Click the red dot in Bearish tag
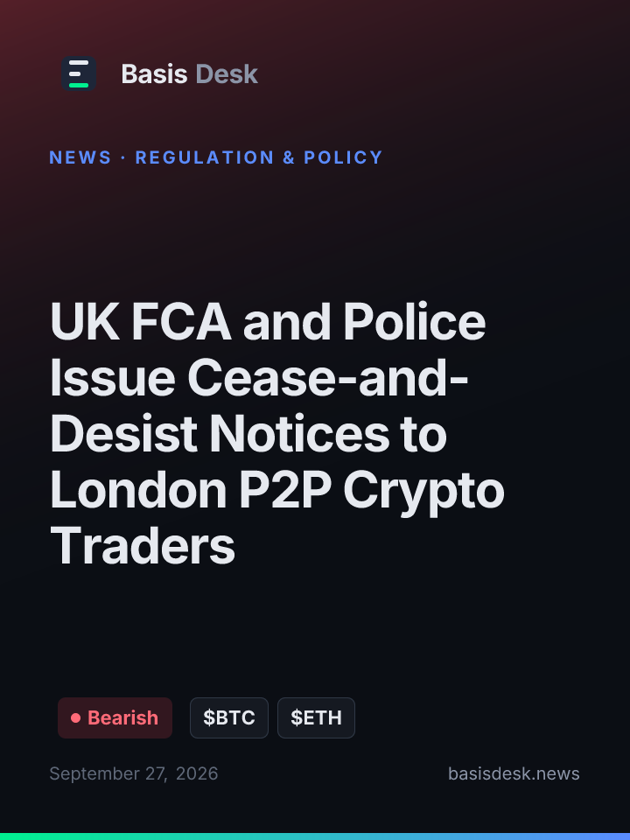This screenshot has height=840, width=630. (x=75, y=717)
